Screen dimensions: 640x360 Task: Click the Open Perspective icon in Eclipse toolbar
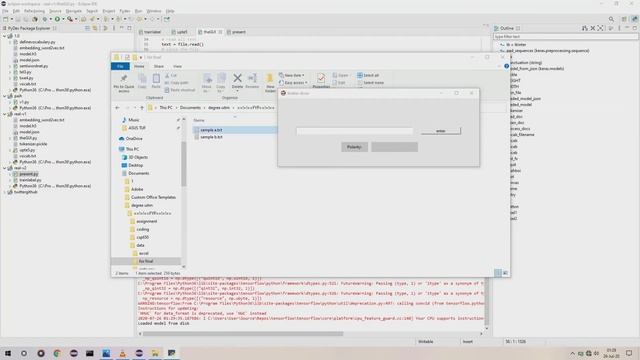624,19
